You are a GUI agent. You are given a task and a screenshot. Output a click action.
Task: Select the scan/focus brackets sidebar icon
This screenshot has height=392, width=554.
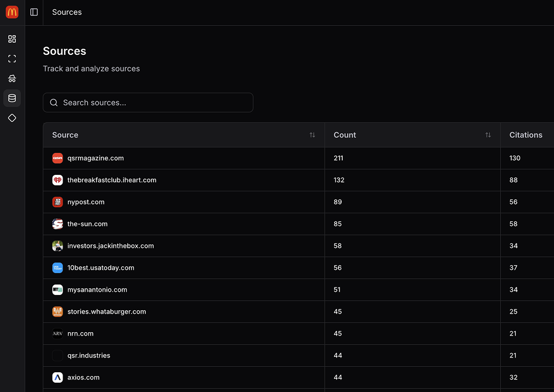[12, 59]
